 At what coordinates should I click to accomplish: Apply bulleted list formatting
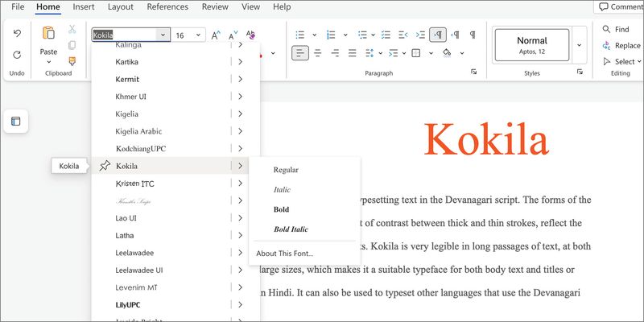[x=300, y=35]
